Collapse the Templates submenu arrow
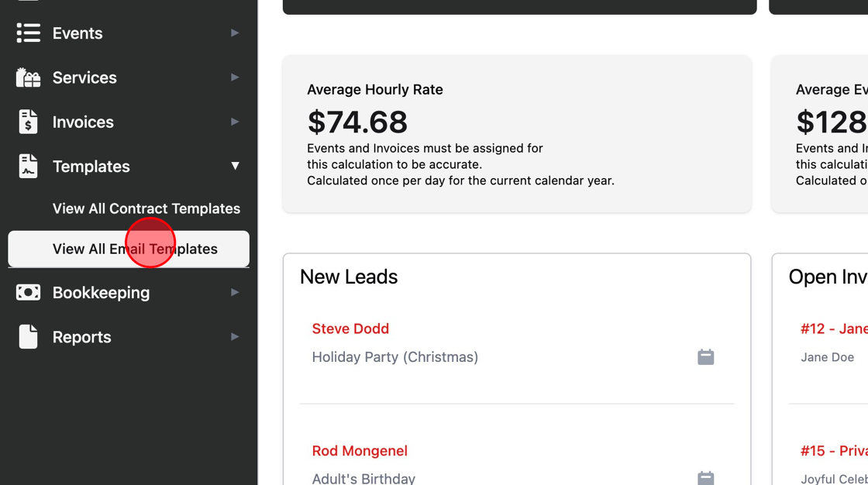The image size is (868, 485). point(235,166)
